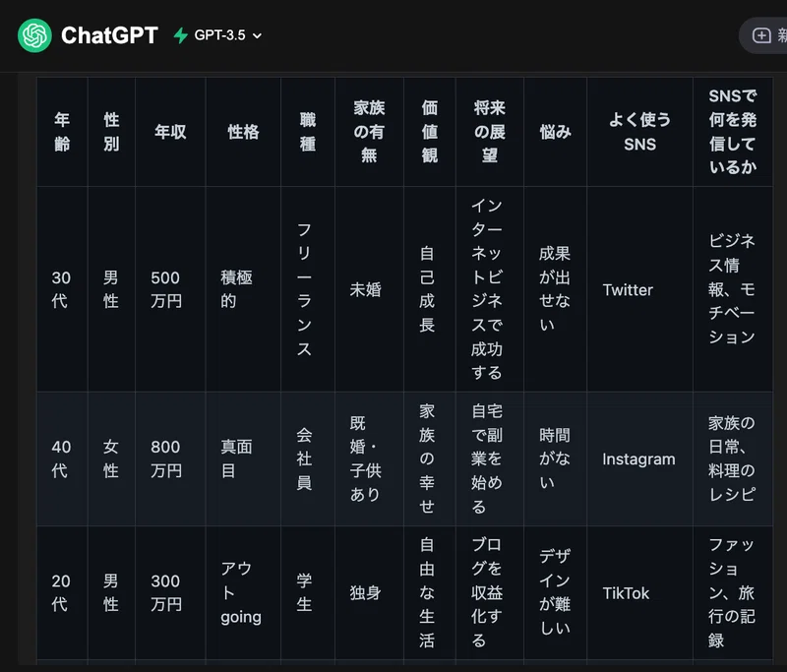Viewport: 787px width, 672px height.
Task: Click the 性別 column header
Action: pyautogui.click(x=111, y=132)
